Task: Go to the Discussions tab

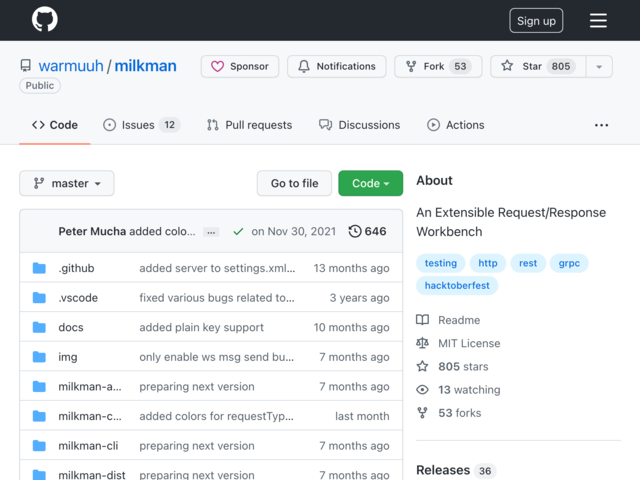Action: [x=359, y=125]
